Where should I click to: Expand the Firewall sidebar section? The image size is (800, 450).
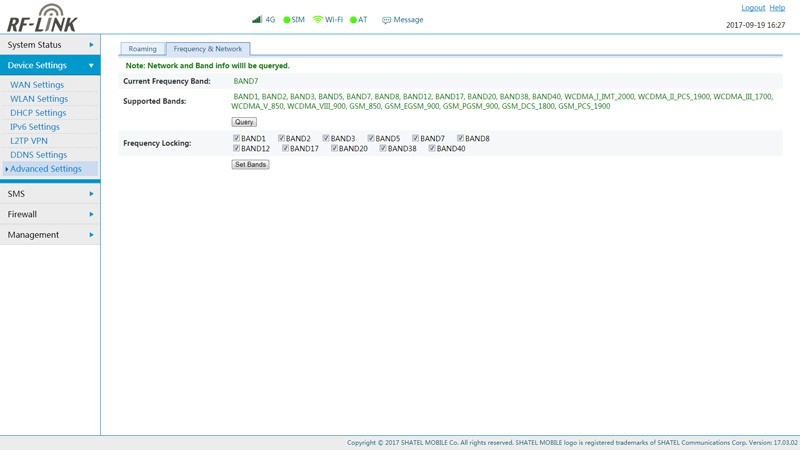(49, 214)
